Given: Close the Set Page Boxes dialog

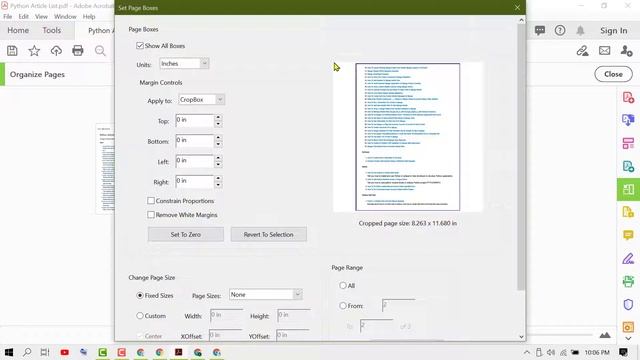Looking at the screenshot, I should (x=517, y=8).
